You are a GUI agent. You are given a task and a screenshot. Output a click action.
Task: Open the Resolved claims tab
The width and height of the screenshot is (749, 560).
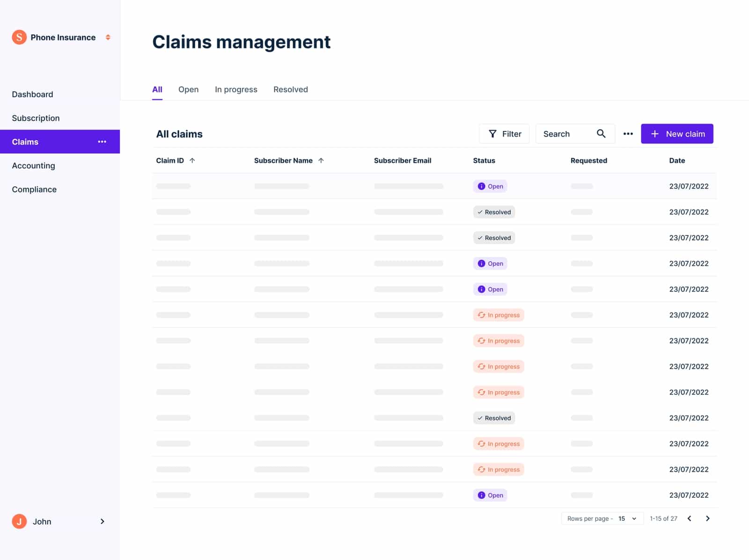point(290,89)
